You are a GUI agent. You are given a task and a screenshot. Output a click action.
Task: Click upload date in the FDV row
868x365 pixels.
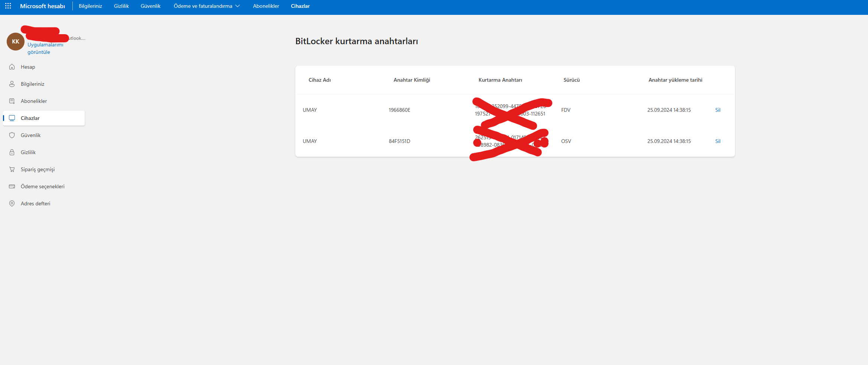669,110
